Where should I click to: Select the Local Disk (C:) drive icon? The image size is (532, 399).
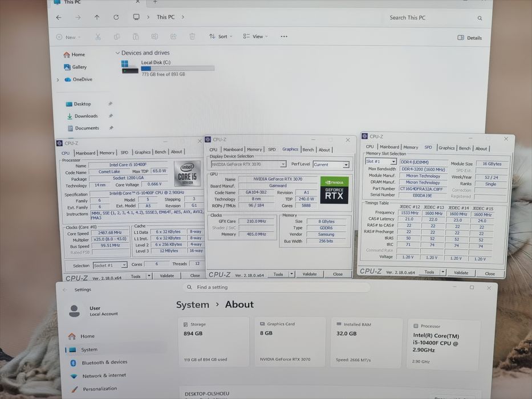coord(129,67)
